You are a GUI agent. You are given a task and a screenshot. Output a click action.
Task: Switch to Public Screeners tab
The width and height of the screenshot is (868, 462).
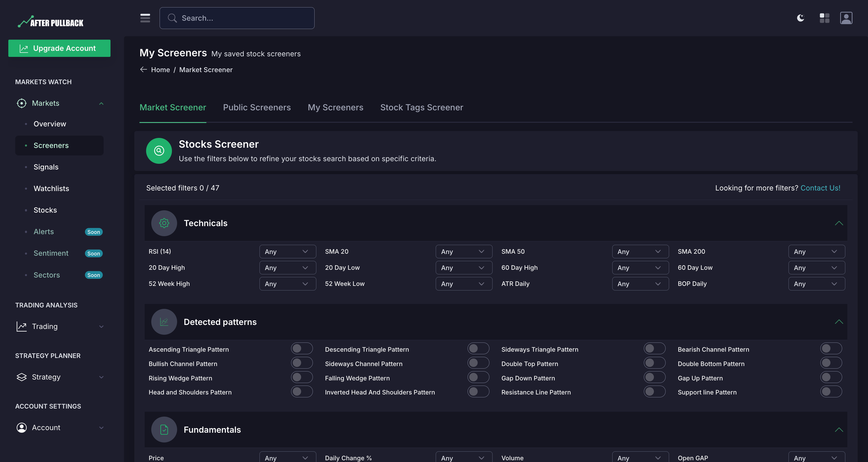(x=257, y=107)
